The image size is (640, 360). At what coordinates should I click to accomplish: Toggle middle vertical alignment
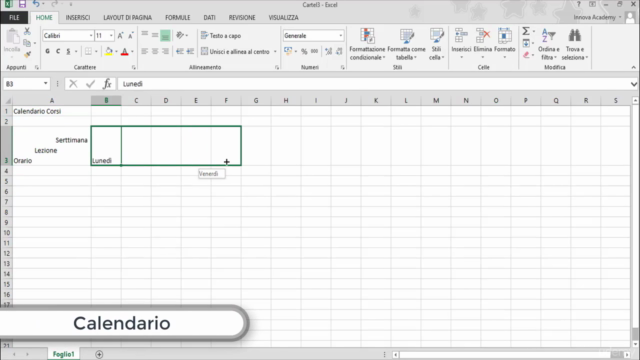(x=155, y=36)
